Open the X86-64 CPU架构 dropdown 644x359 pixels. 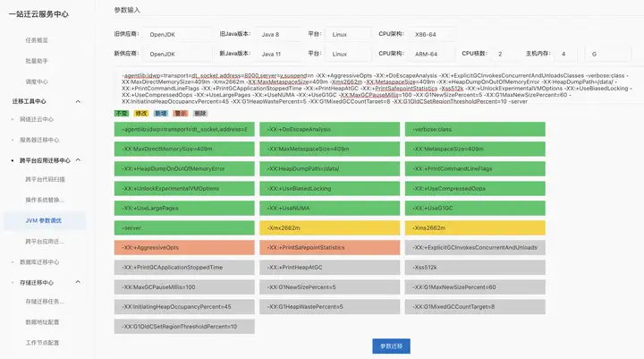tap(431, 35)
